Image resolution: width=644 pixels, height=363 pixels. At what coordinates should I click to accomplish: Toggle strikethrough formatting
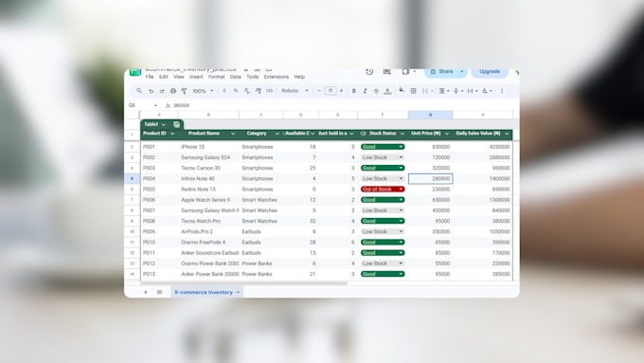376,91
